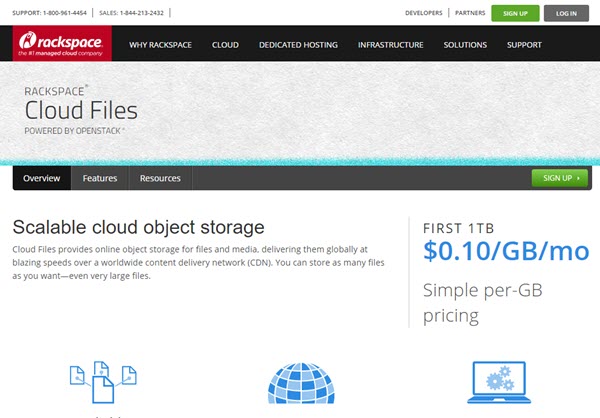Click the Sign Up button in tab bar

559,178
